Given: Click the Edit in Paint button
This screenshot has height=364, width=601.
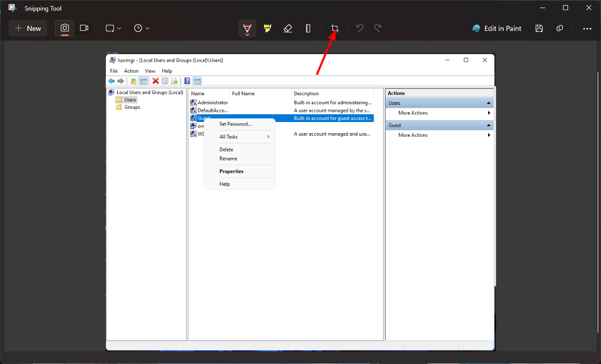Looking at the screenshot, I should [497, 28].
